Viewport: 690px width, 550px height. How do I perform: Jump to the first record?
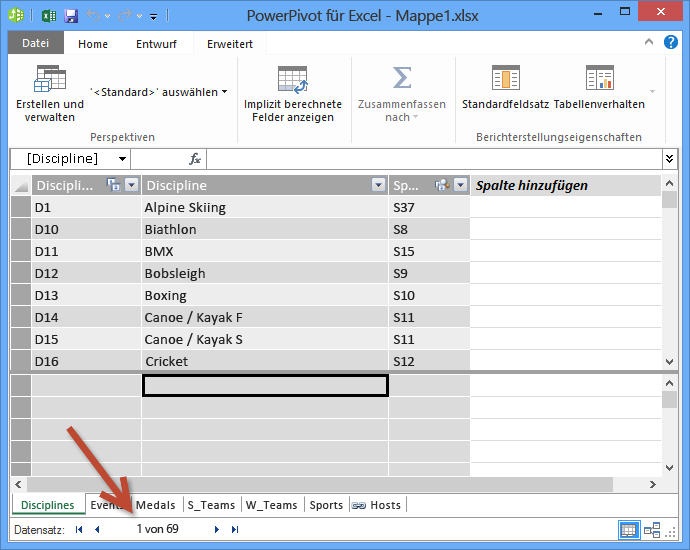[x=79, y=529]
